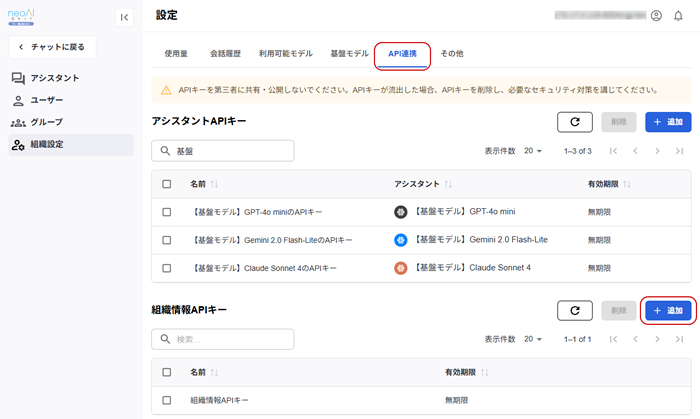Click the GPT-4o mini assistant icon

click(x=401, y=212)
